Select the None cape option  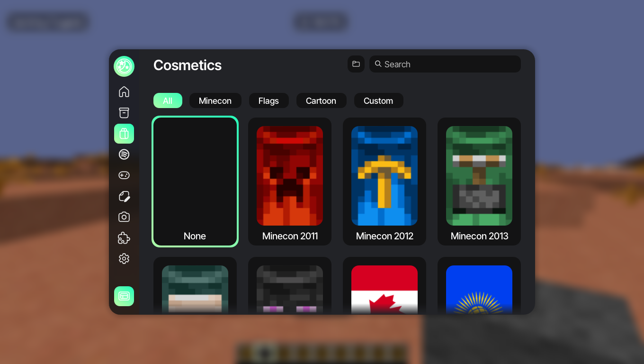(x=195, y=182)
